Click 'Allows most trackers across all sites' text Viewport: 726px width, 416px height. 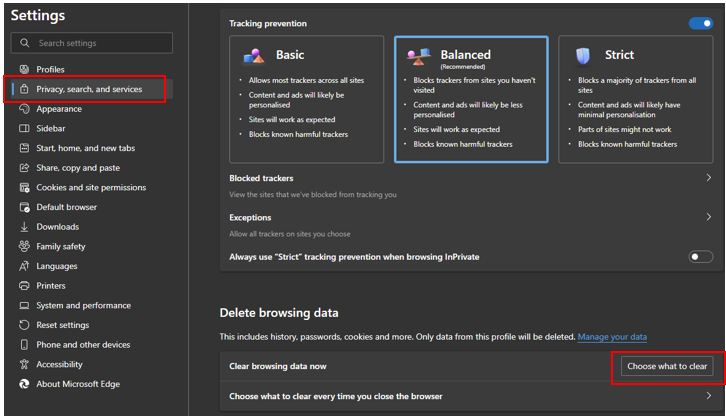[306, 80]
